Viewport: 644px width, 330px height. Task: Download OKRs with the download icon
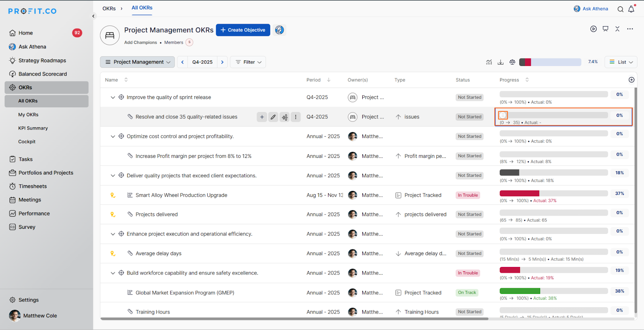(x=500, y=62)
